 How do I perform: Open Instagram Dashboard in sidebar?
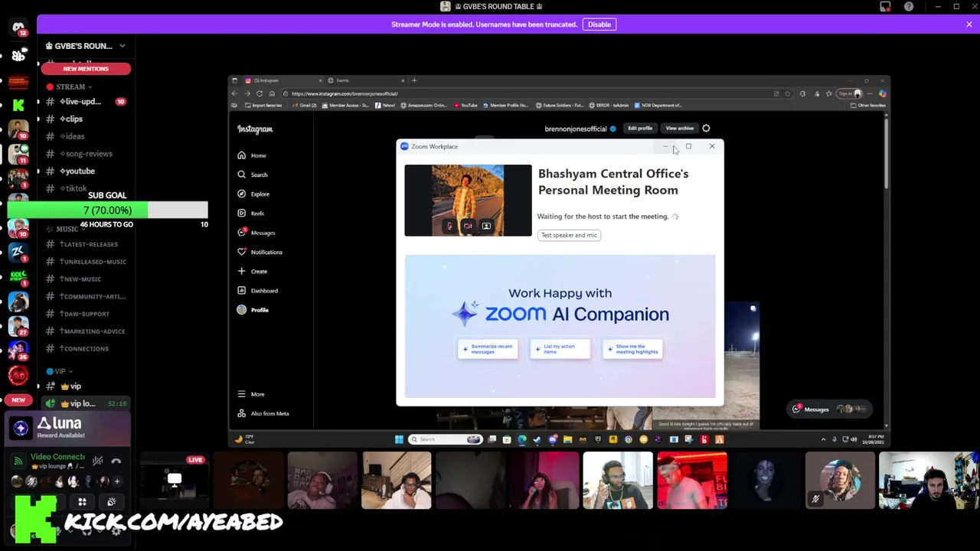click(258, 291)
